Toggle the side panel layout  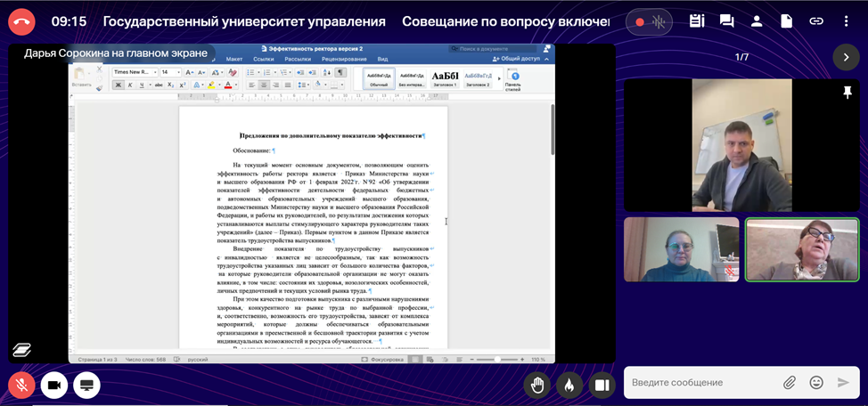tap(602, 385)
